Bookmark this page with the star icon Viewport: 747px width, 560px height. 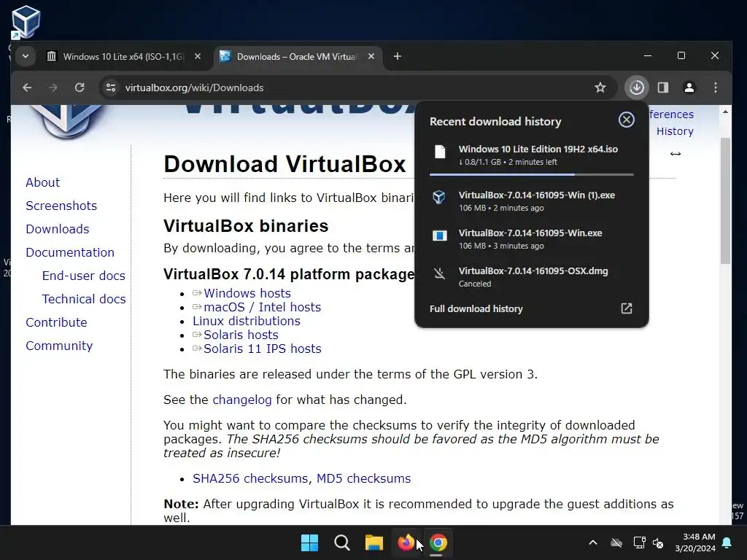600,87
